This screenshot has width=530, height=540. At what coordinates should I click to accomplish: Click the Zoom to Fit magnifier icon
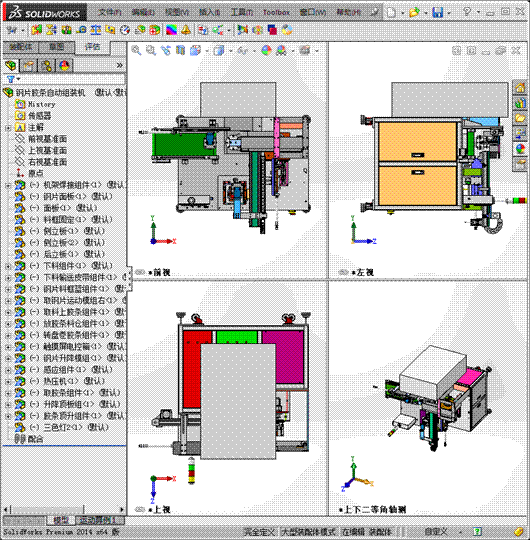[x=136, y=51]
